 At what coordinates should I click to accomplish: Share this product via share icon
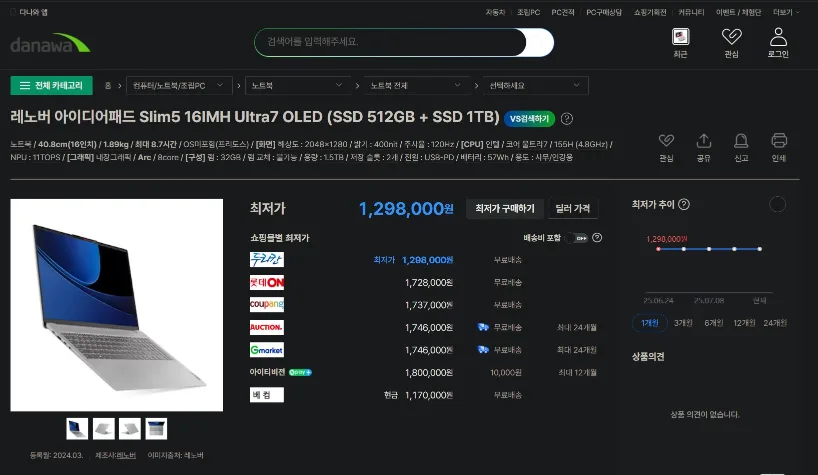[704, 141]
